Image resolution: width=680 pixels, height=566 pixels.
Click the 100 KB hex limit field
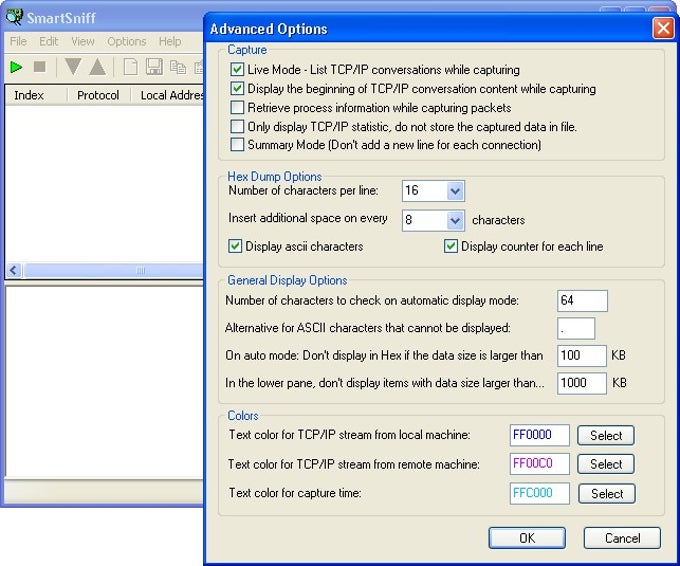[582, 356]
